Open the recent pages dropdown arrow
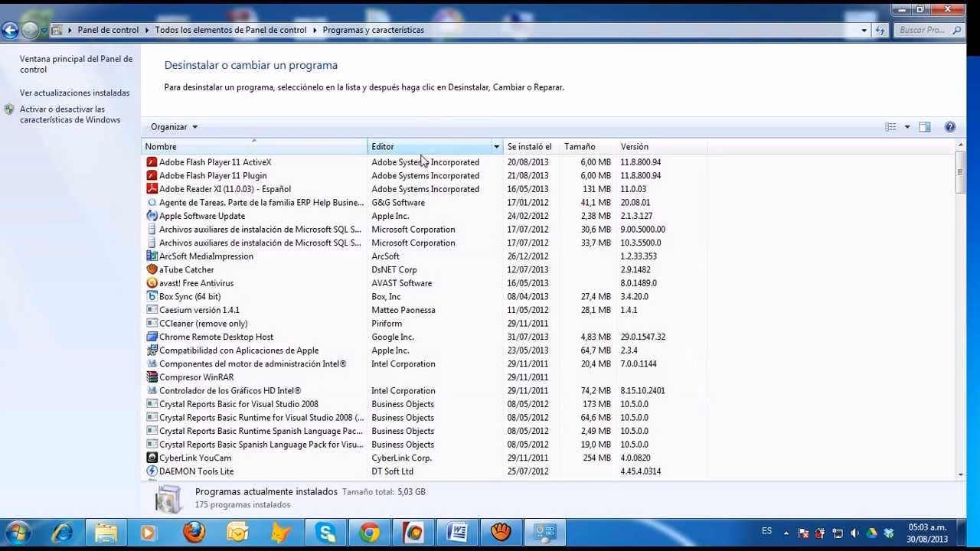The height and width of the screenshot is (551, 980). pyautogui.click(x=44, y=31)
